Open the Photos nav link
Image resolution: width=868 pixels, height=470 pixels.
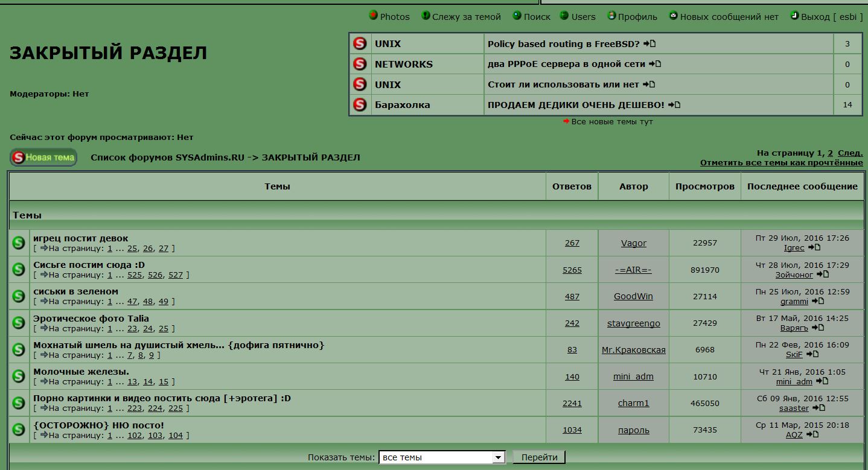tap(395, 17)
